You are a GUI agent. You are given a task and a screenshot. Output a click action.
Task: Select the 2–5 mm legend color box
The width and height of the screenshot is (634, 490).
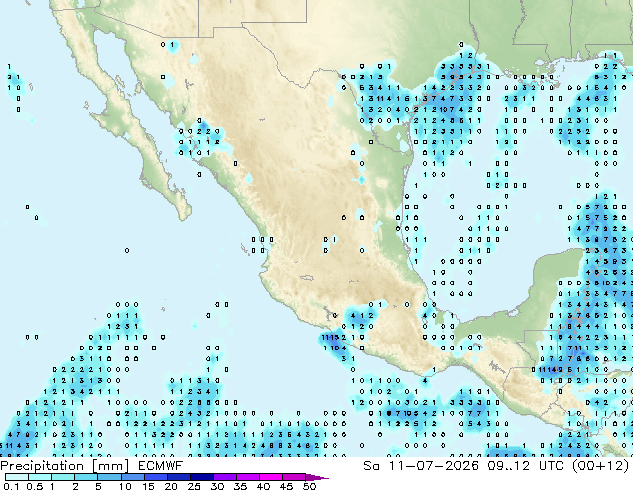(x=86, y=477)
